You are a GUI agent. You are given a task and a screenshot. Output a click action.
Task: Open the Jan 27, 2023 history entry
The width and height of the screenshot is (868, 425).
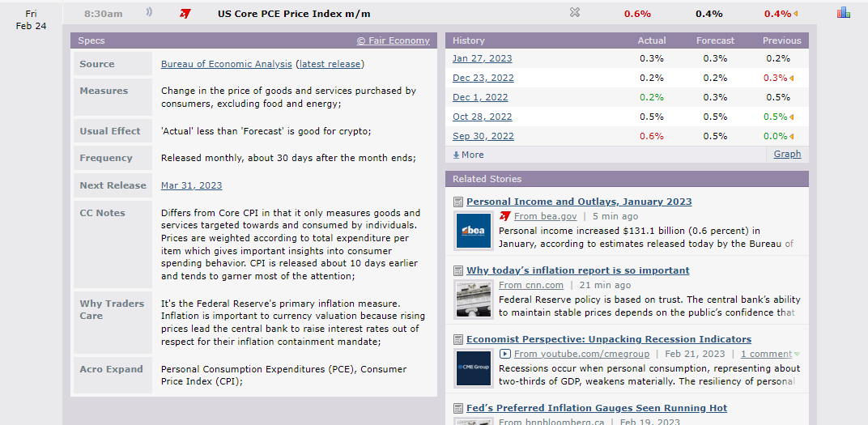[x=482, y=58]
